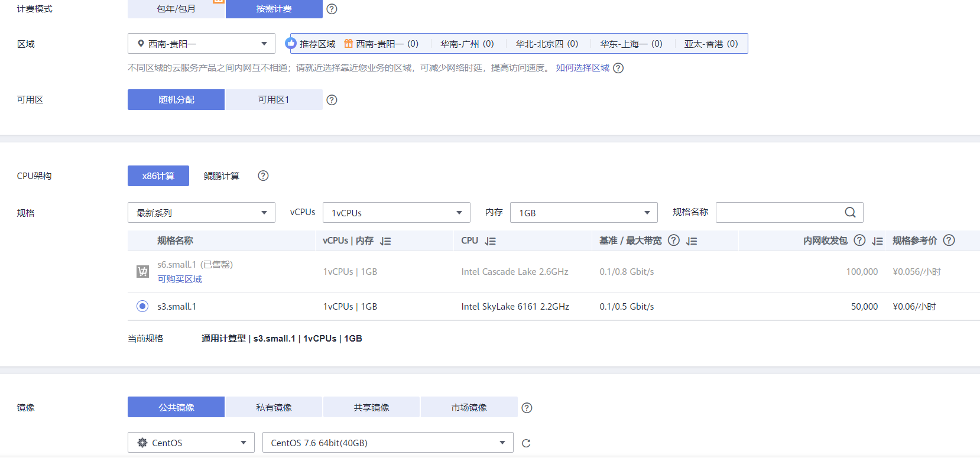The height and width of the screenshot is (458, 980).
Task: Pick recommended region 华东-上海一 (0)
Action: click(x=631, y=44)
